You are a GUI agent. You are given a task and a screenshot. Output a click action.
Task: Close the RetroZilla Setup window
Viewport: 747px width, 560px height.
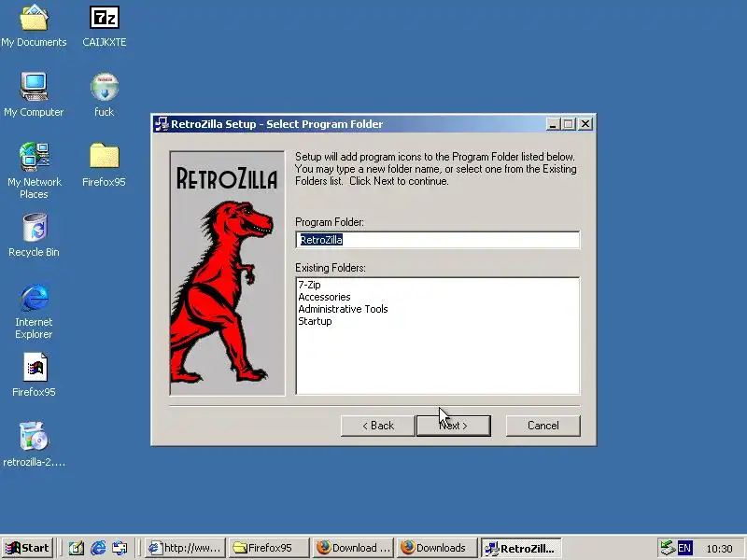(x=585, y=124)
